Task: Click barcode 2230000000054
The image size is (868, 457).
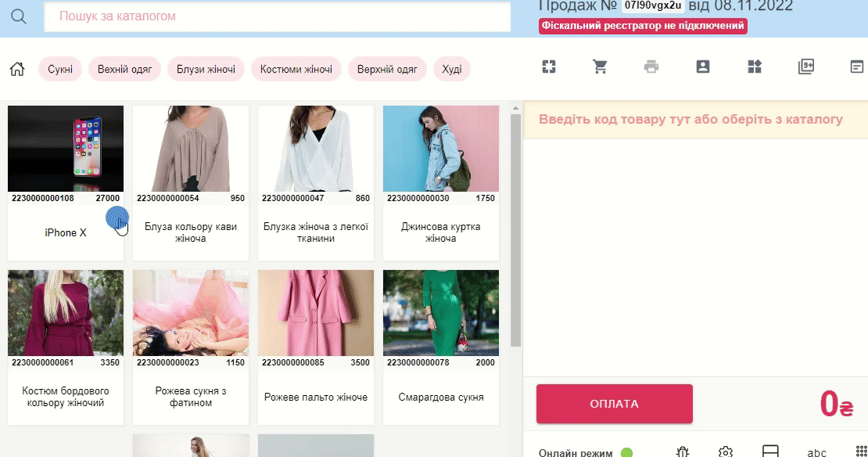Action: pos(167,198)
